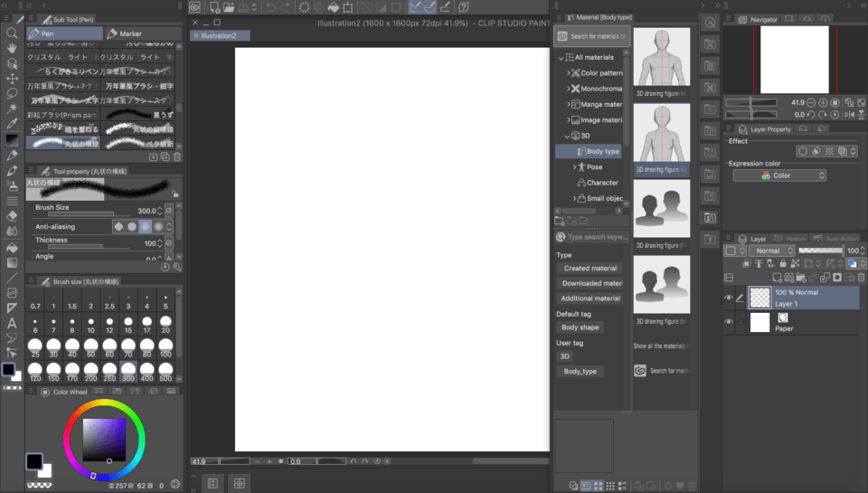
Task: Choose the Eyedropper tool
Action: point(12,124)
